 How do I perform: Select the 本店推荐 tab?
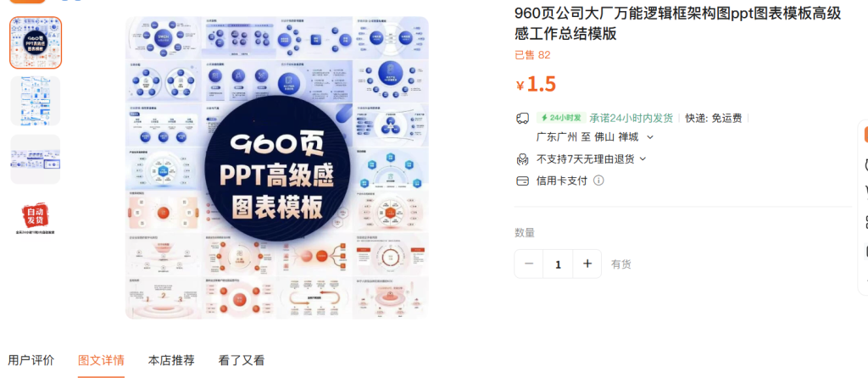click(x=171, y=361)
